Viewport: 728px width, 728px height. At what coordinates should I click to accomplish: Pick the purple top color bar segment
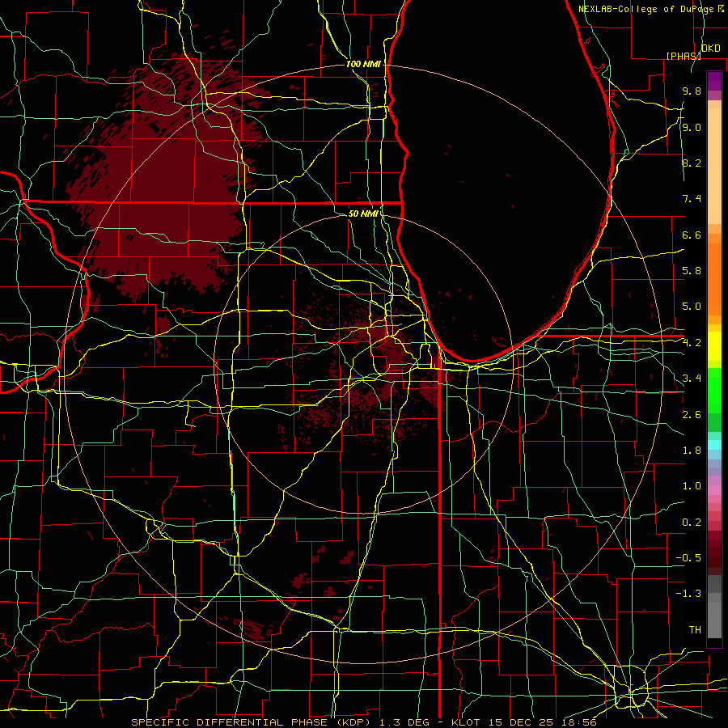[714, 81]
